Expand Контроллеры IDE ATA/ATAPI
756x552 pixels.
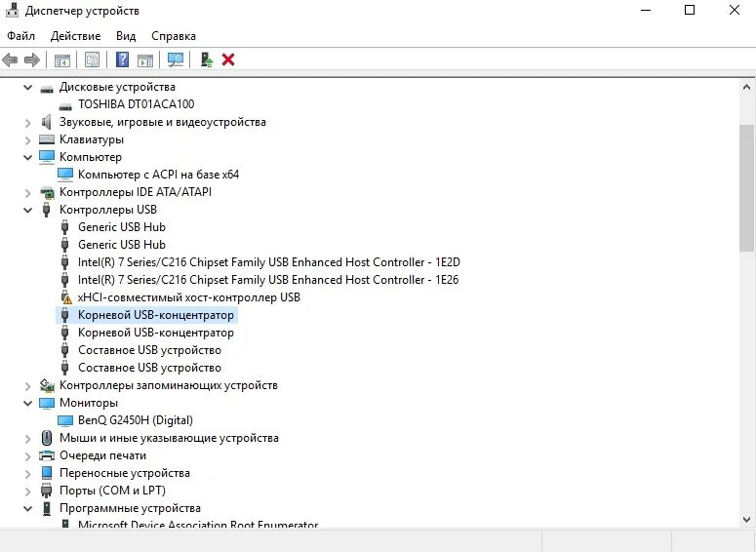pos(28,193)
